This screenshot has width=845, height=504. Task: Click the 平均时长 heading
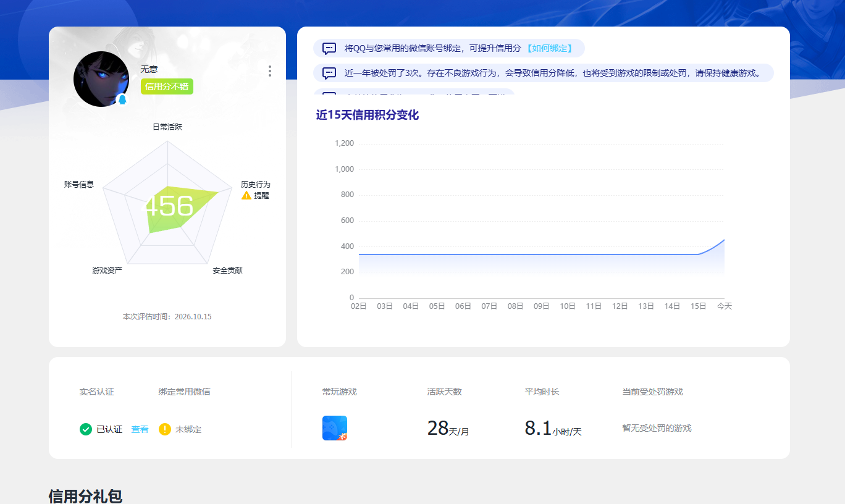pos(542,392)
